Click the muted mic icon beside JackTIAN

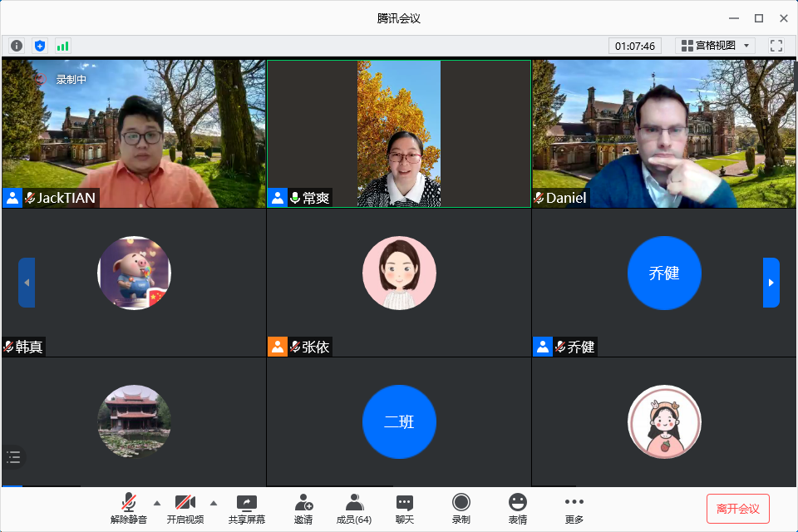click(30, 198)
